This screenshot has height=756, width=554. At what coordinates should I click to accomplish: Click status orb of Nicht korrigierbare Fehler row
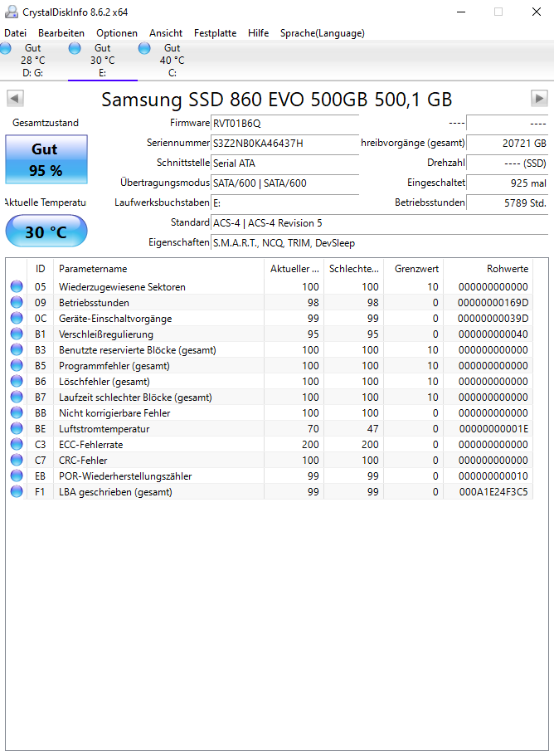[x=17, y=412]
